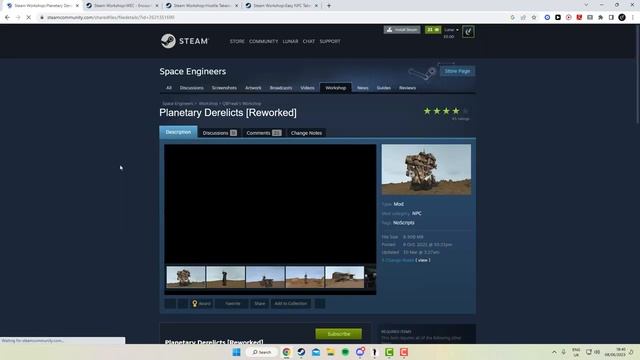Click the NPC mod category link
The height and width of the screenshot is (360, 640).
click(416, 213)
